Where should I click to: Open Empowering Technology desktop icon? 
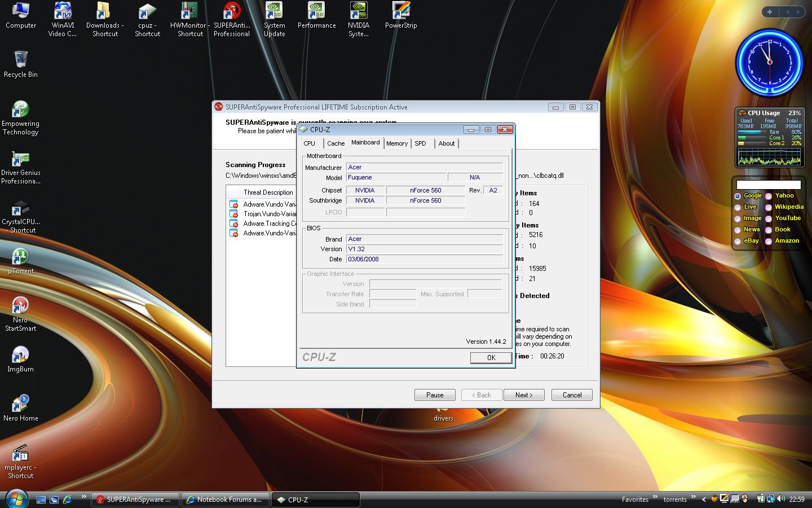point(21,117)
